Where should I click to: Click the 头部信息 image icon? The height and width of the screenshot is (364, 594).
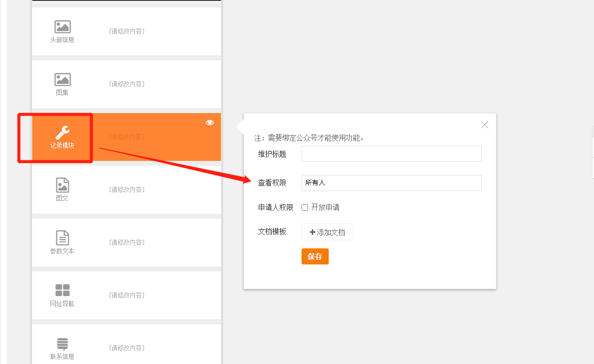62,27
